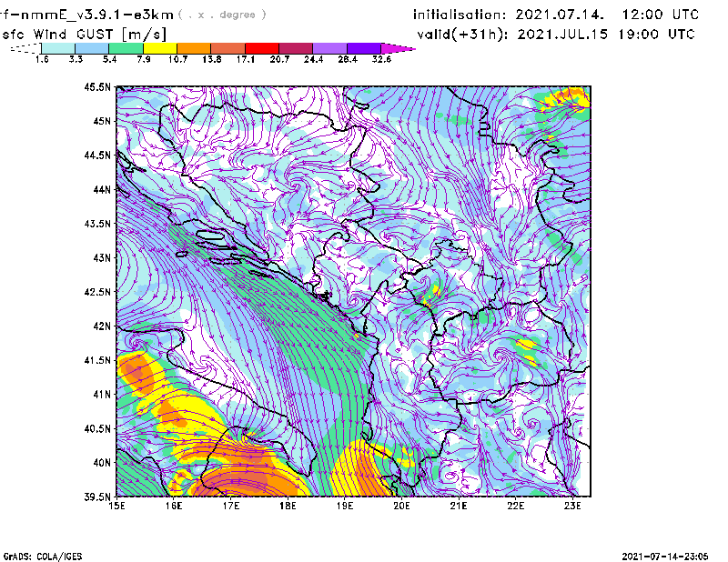Click the 'initialisation: 2021.07.14. 12:00 UTC' line

tap(556, 15)
